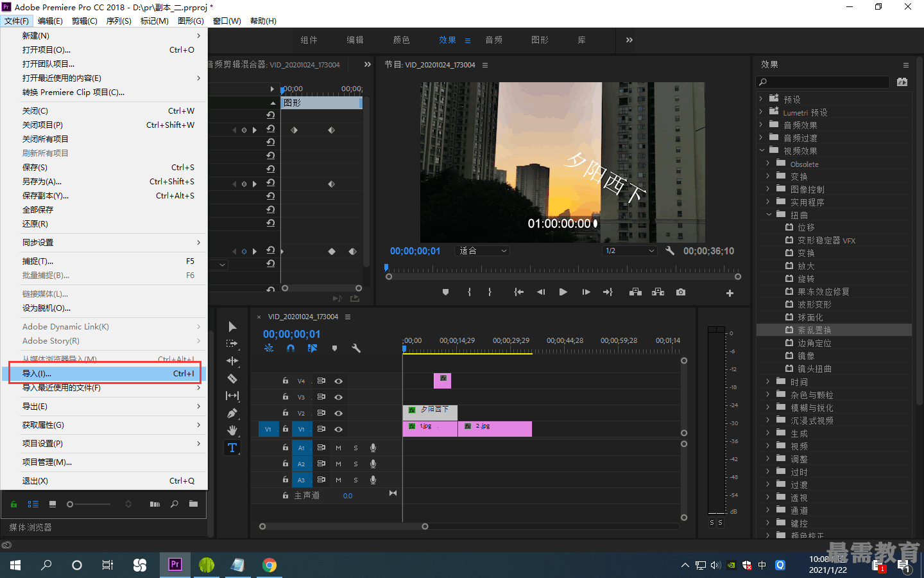Click program monitor playhead scrubber
924x578 pixels.
tap(386, 267)
